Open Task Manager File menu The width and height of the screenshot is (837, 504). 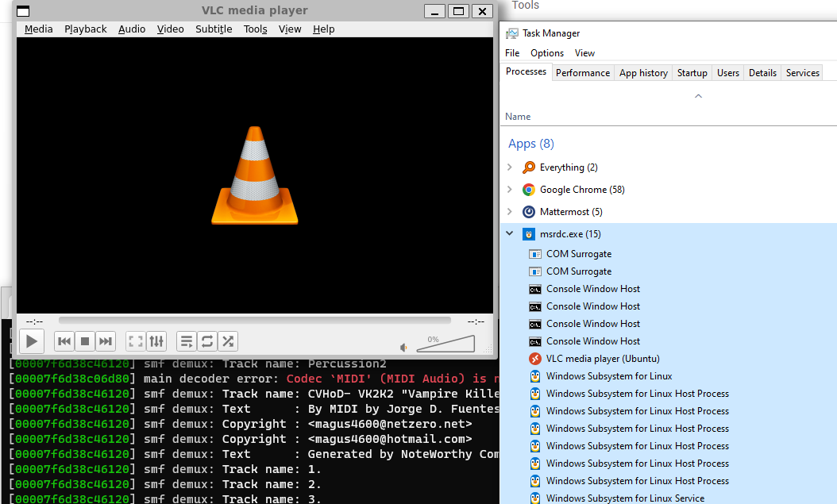pos(512,53)
